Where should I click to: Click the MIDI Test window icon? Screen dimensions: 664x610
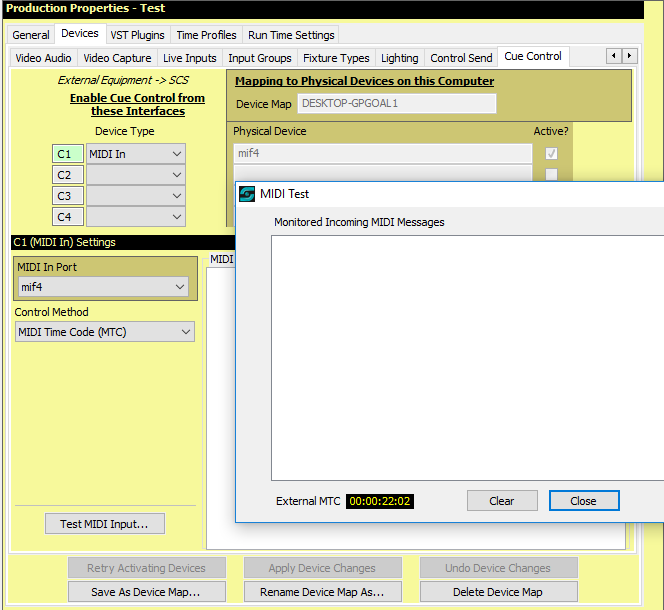coord(247,194)
